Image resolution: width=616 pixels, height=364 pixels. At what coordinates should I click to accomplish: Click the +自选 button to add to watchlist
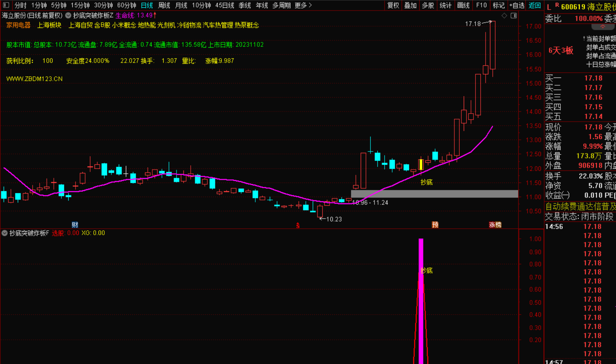coord(517,5)
